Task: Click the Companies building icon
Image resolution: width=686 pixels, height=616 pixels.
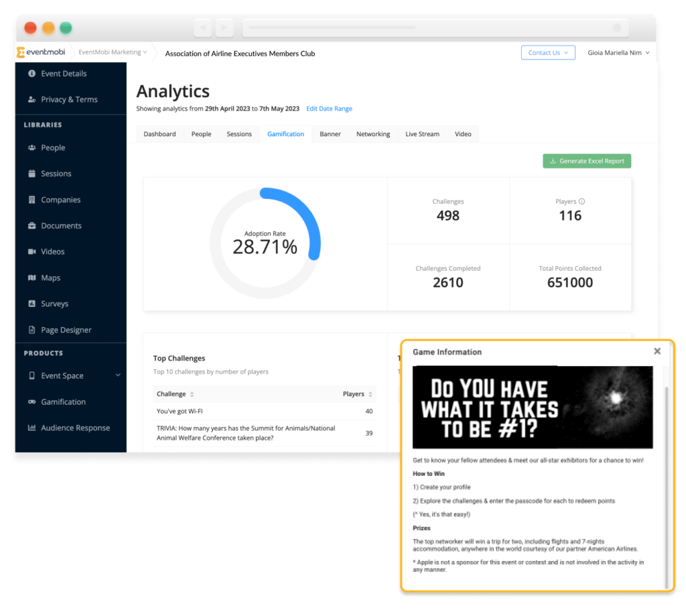Action: (x=32, y=200)
